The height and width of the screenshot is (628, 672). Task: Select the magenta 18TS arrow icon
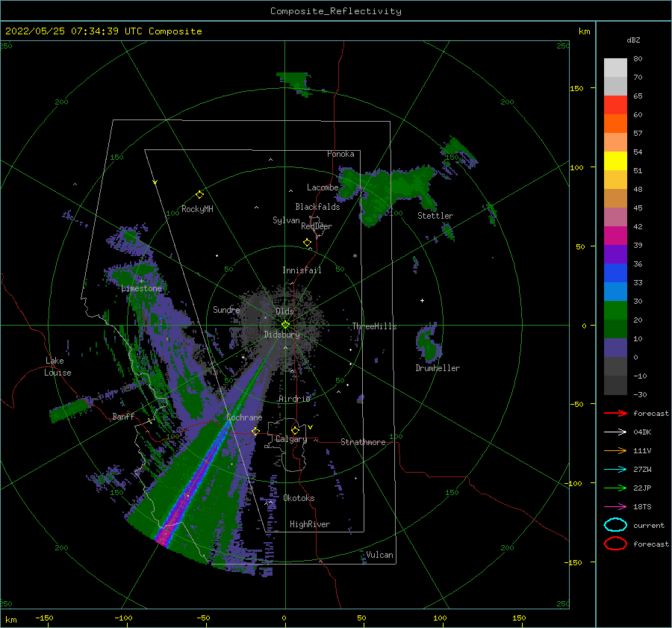click(x=615, y=507)
